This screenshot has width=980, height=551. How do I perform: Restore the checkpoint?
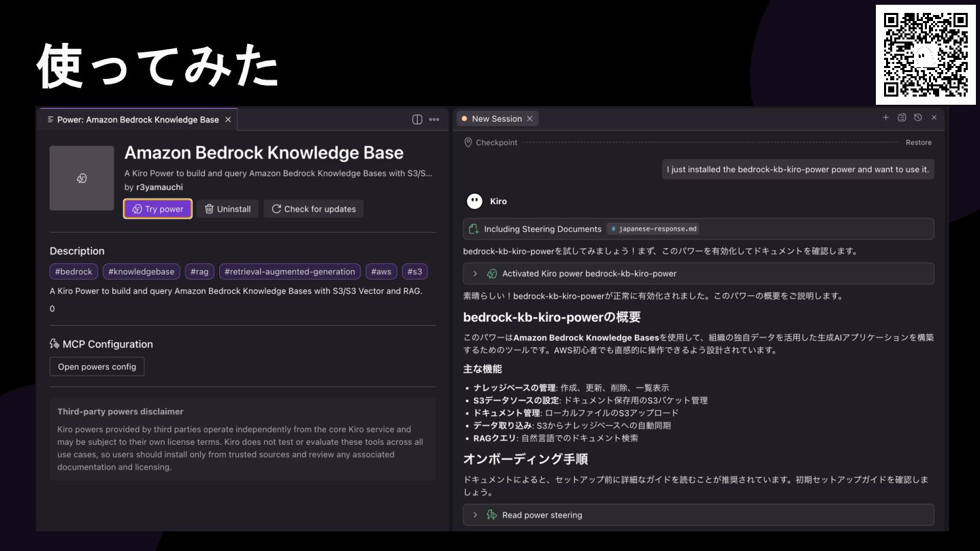[x=918, y=142]
